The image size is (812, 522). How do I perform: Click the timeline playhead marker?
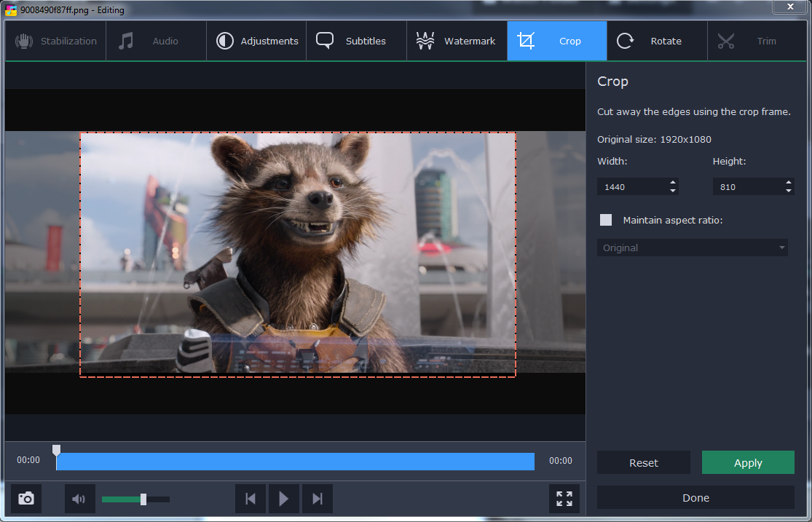(57, 451)
